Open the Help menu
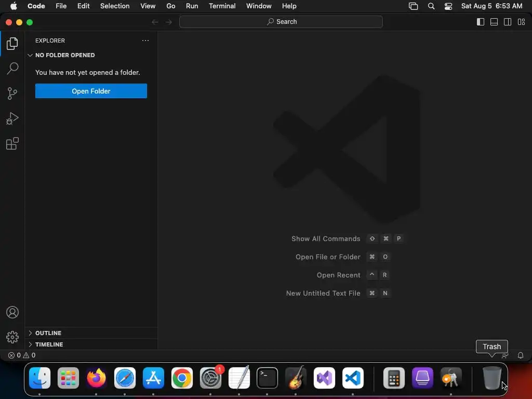The image size is (532, 399). tap(289, 6)
